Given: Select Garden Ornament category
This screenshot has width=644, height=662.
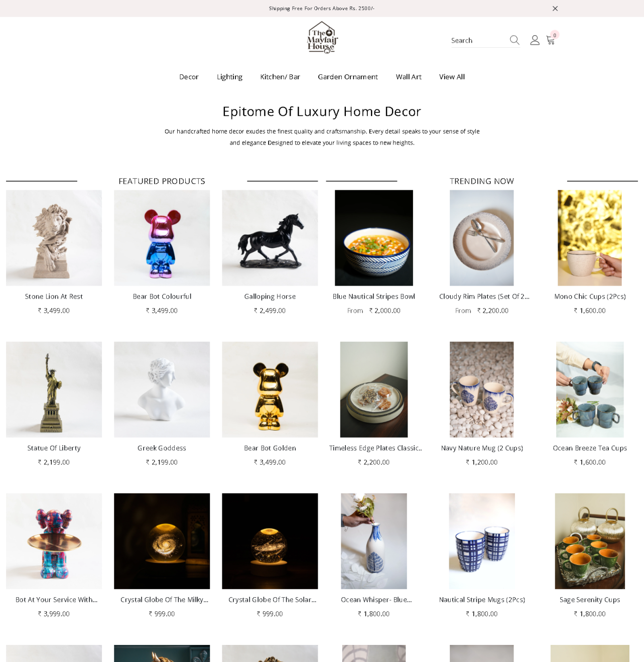Looking at the screenshot, I should (348, 77).
